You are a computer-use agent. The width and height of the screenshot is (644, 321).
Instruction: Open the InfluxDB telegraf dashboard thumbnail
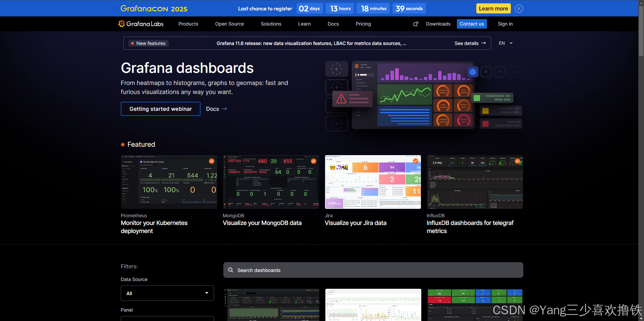point(475,182)
